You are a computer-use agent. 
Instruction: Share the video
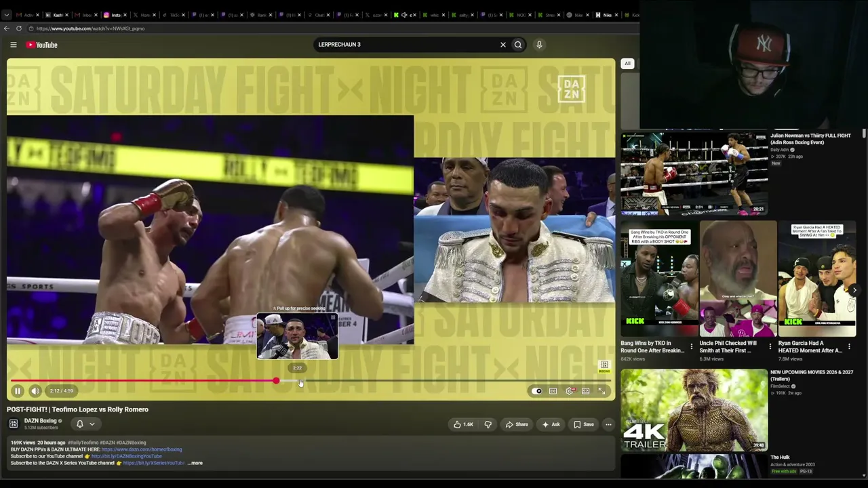[x=517, y=425]
